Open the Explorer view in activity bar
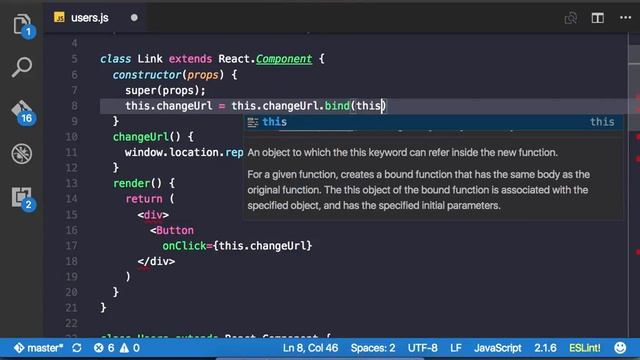The image size is (640, 360). click(22, 24)
